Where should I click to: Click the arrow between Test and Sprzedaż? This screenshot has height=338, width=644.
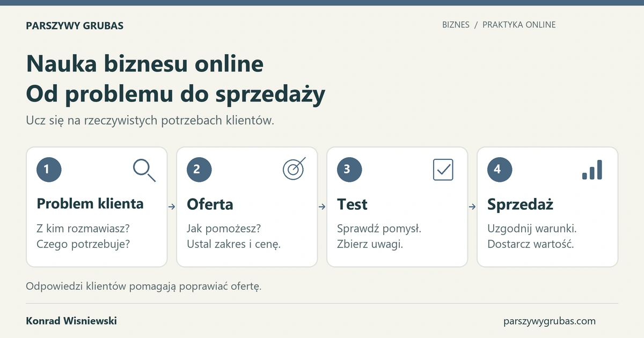[472, 207]
